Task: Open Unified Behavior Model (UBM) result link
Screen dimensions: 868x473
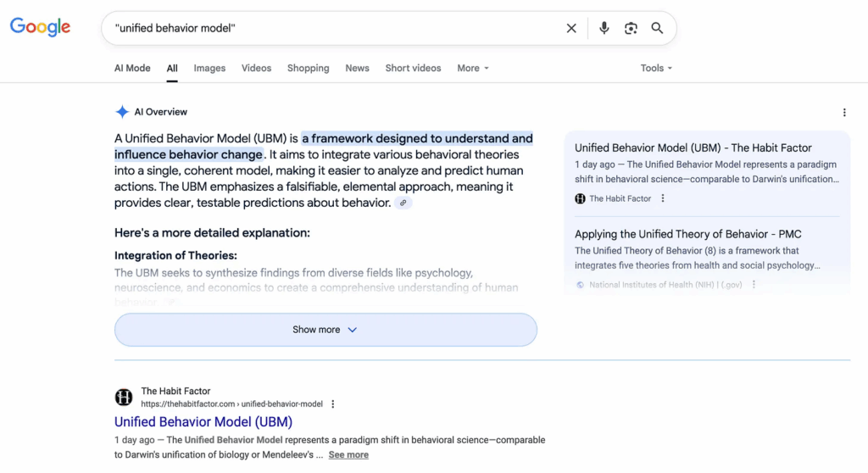Action: (203, 421)
